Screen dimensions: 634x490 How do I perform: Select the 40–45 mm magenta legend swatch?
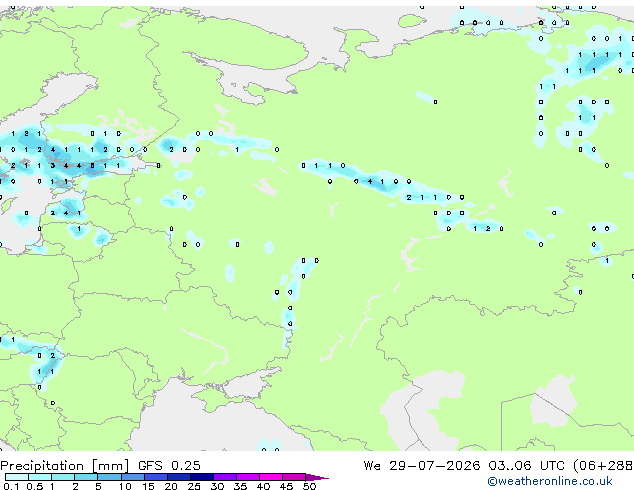click(x=271, y=477)
